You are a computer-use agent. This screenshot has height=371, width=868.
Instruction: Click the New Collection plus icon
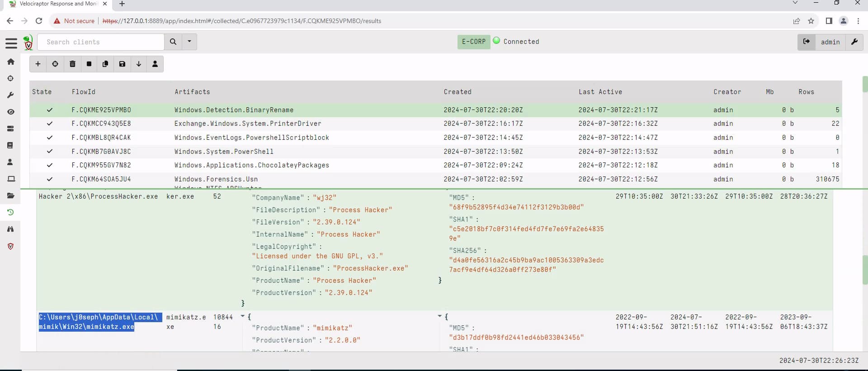point(38,64)
